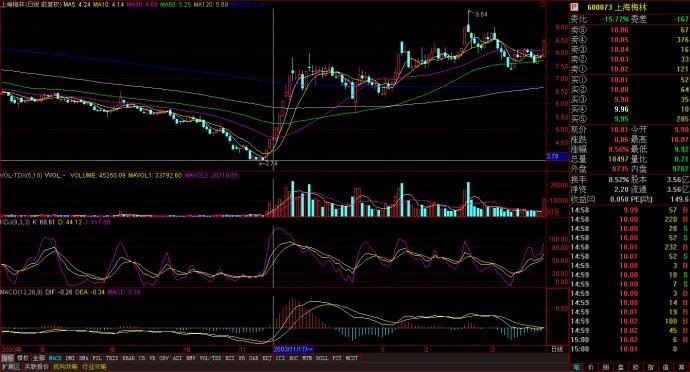690x372 pixels.
Task: Open the 扩展区 expansion area tab
Action: (11, 367)
